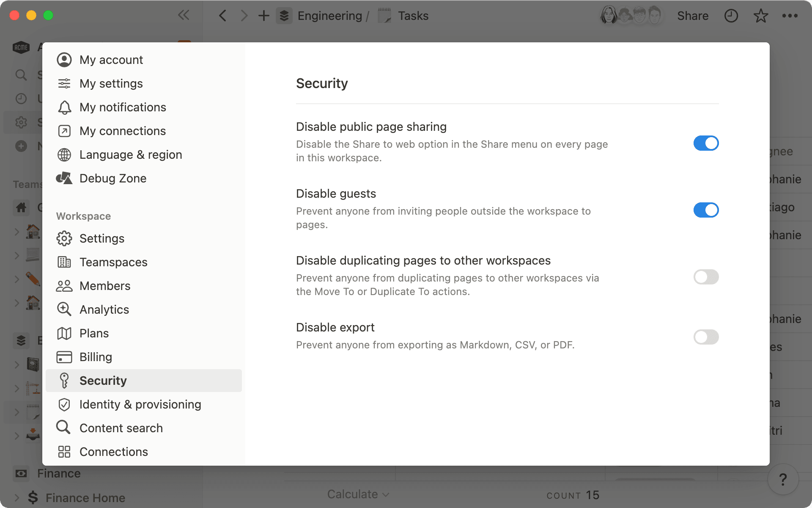Click the Billing card icon

[64, 357]
